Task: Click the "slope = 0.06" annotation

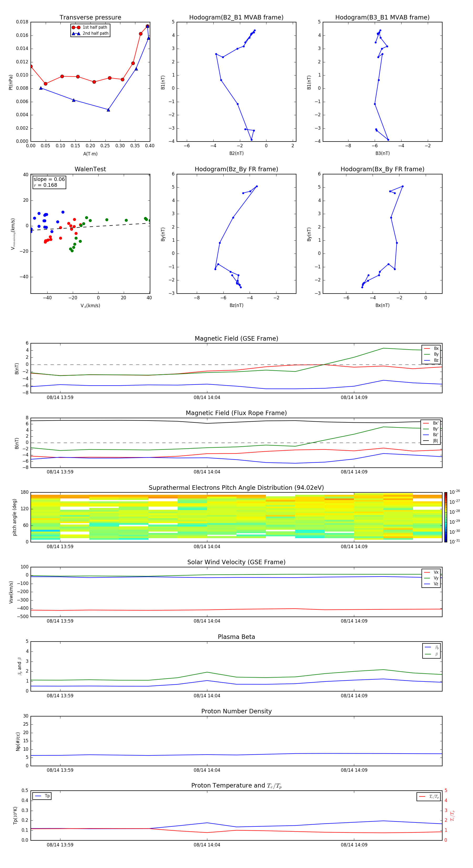Action: [49, 179]
